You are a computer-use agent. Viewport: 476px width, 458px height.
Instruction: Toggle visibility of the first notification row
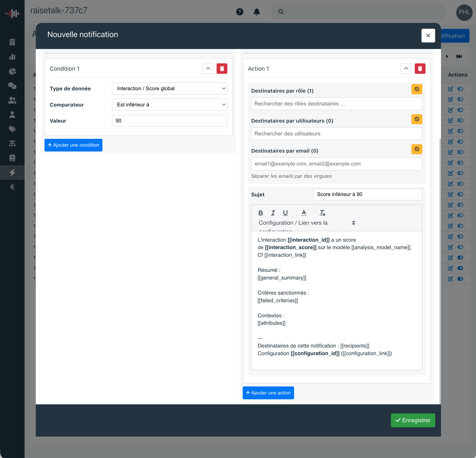coord(461,89)
